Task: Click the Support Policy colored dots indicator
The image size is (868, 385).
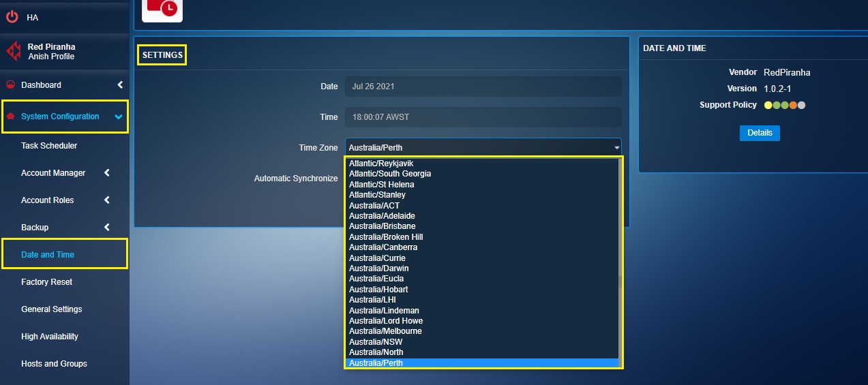Action: pyautogui.click(x=785, y=105)
